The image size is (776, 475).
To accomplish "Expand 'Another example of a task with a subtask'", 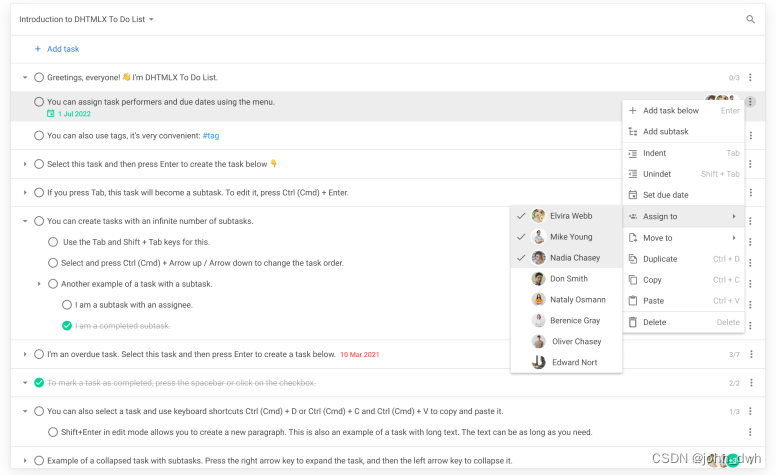I will (39, 284).
